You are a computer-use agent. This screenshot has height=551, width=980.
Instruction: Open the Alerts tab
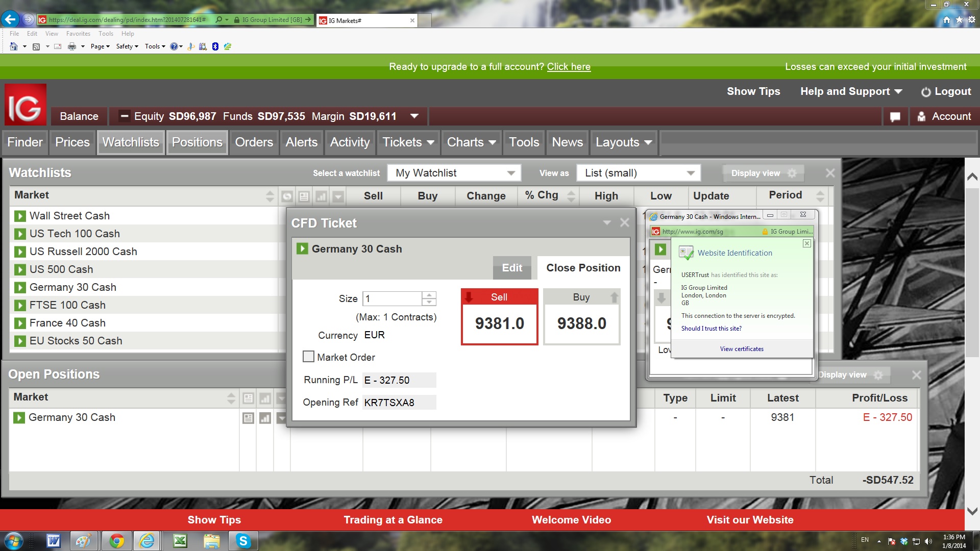[x=301, y=142]
